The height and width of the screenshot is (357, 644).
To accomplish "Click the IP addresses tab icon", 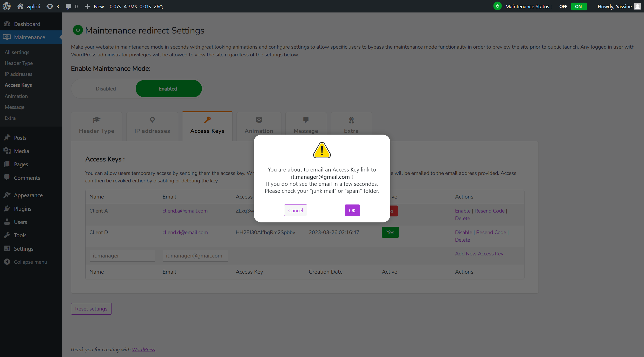I will pyautogui.click(x=152, y=120).
